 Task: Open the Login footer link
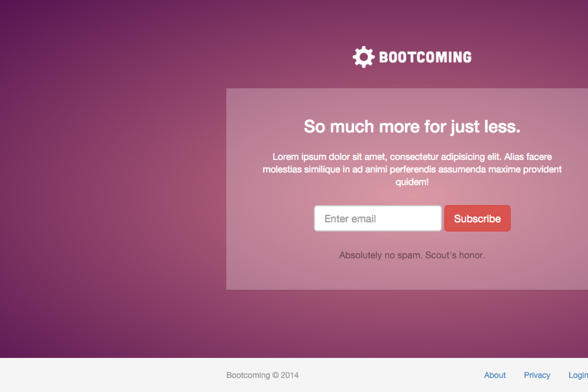click(578, 375)
